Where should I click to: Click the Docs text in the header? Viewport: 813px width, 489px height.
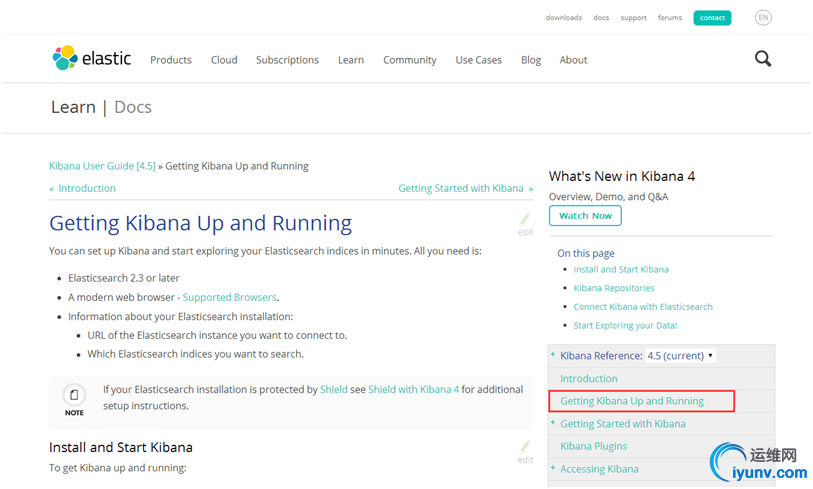(x=133, y=107)
